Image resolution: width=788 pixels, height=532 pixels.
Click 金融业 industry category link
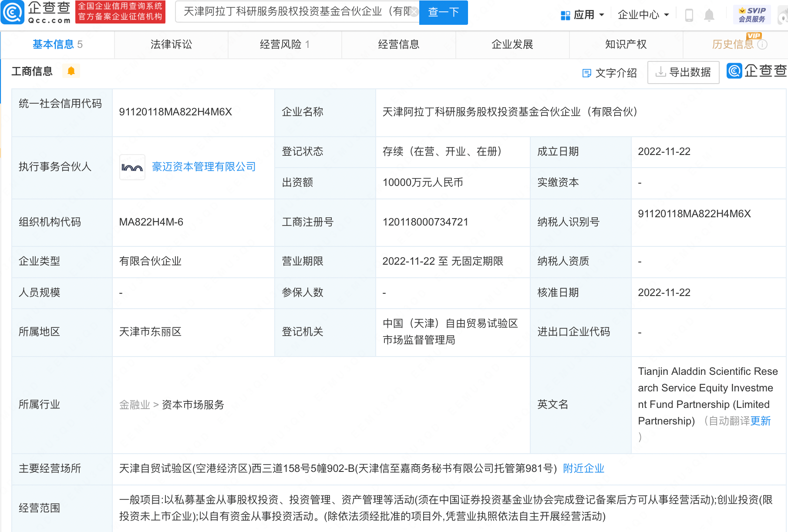point(135,405)
